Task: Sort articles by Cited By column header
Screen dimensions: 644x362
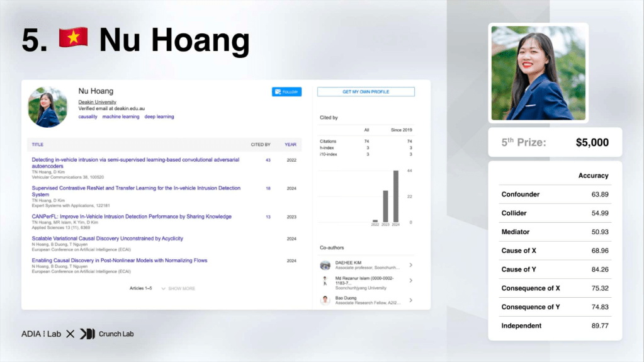Action: 261,144
